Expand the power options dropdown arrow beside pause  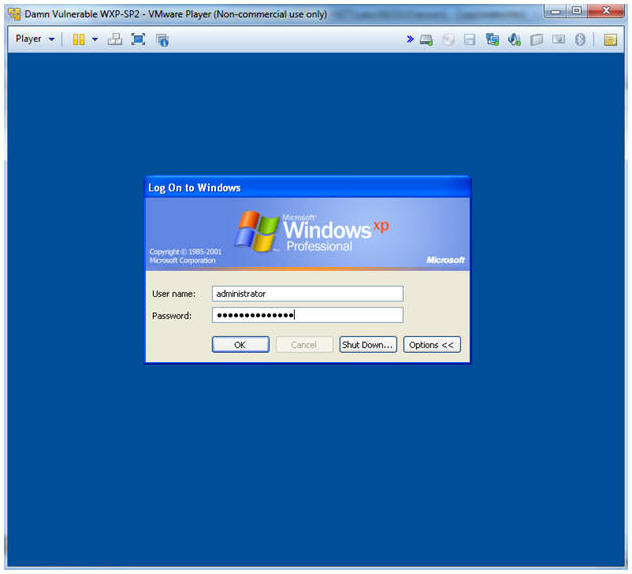coord(95,40)
